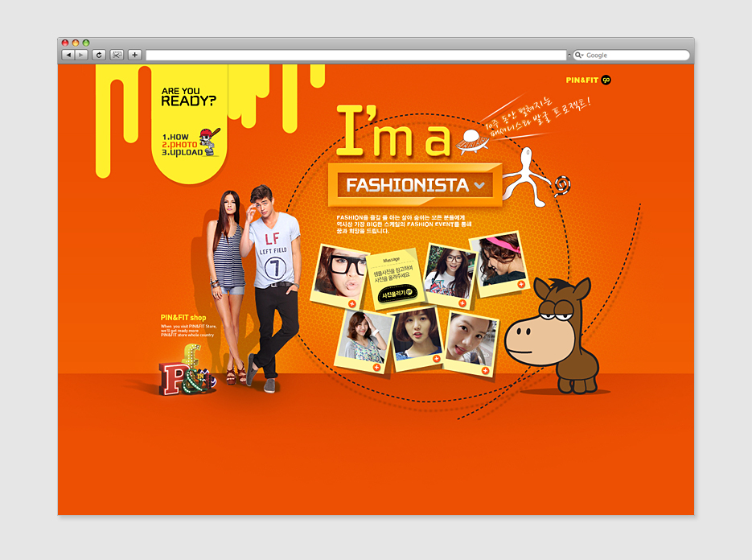Select the 2.PHOTO menu item
752x560 pixels.
(x=179, y=145)
